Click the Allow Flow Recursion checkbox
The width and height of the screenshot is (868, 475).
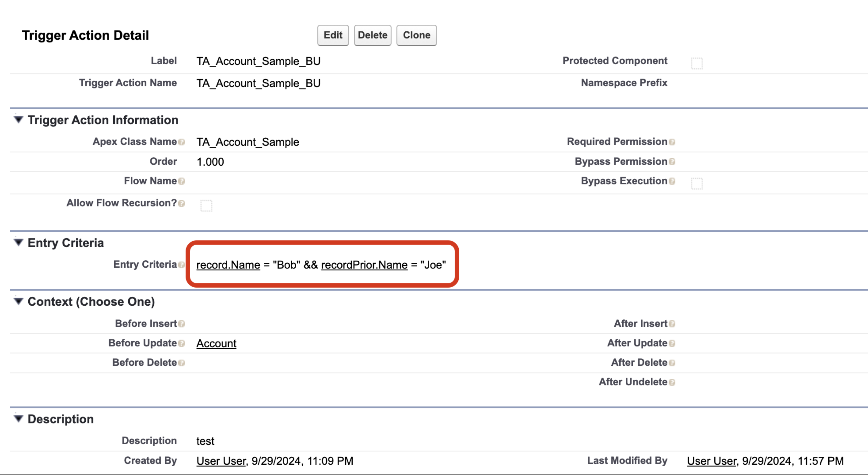[206, 205]
